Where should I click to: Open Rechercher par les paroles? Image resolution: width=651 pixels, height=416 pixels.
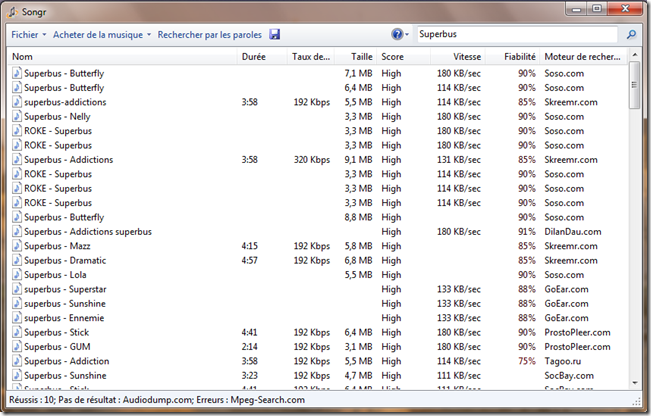coord(210,34)
